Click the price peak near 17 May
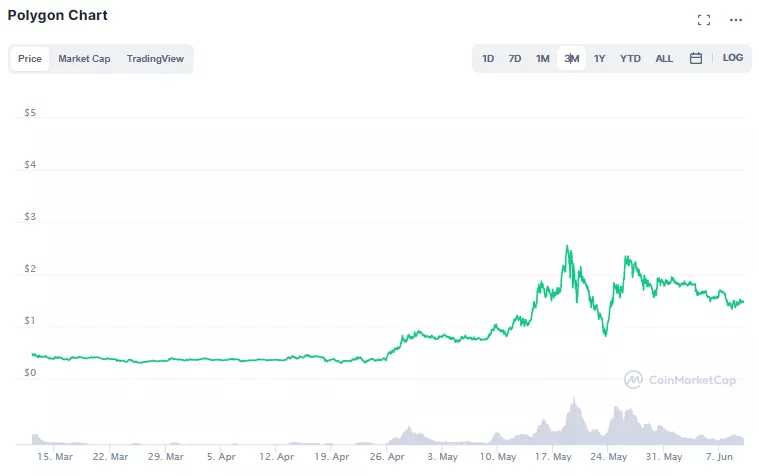 pos(568,246)
